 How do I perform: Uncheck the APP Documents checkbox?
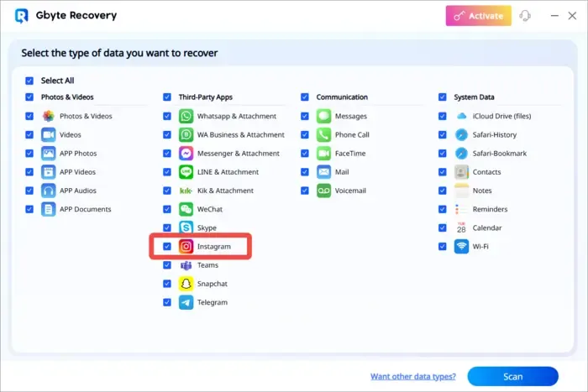click(x=29, y=209)
